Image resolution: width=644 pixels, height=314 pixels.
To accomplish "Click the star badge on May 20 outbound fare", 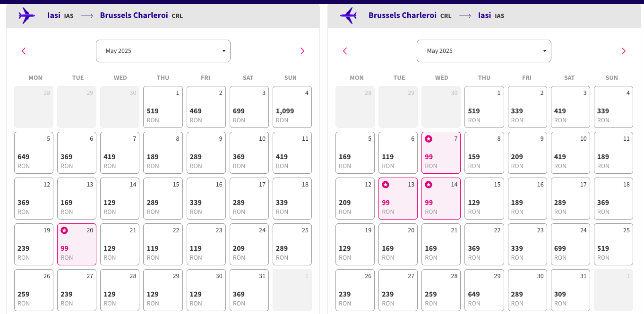I will click(64, 230).
